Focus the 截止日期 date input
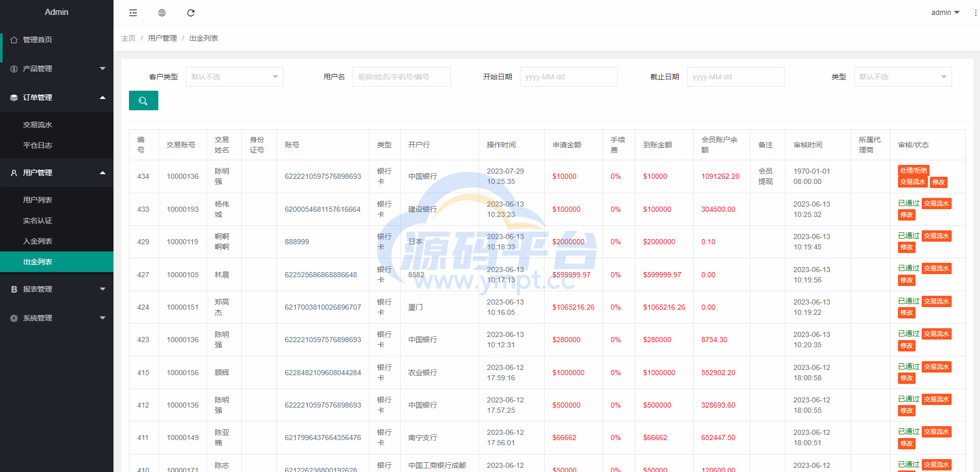Screen dimensions: 980x472 (x=736, y=77)
